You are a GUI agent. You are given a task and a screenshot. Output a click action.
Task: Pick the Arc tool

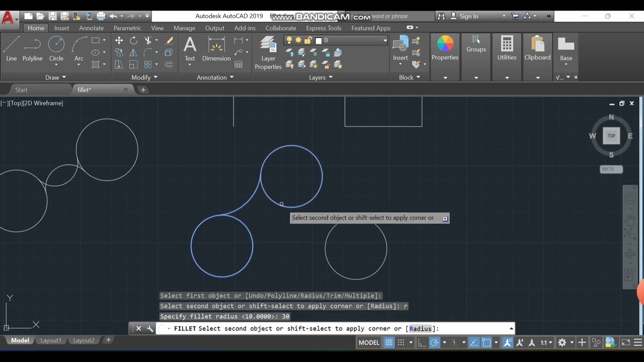coord(78,49)
